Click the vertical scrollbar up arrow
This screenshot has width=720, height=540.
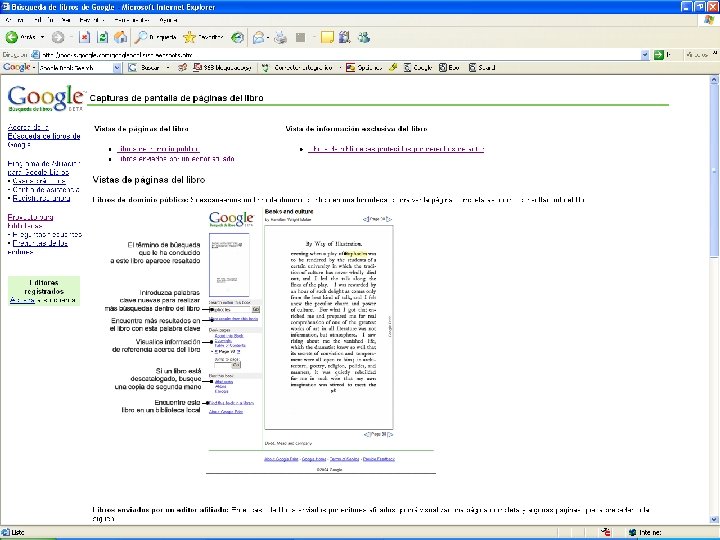pos(714,79)
